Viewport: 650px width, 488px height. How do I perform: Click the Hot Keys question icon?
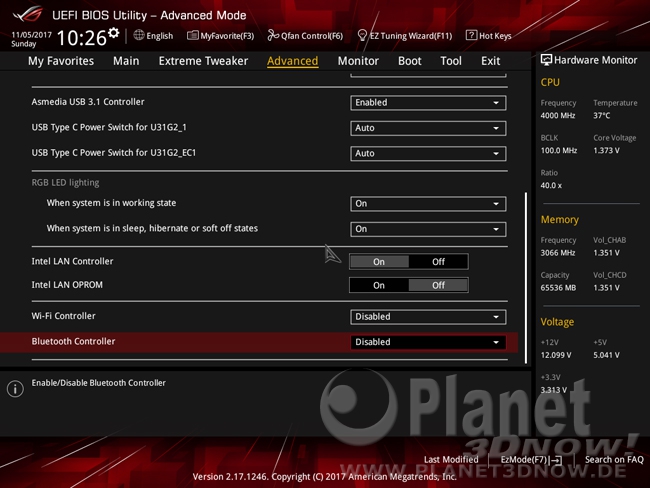471,35
